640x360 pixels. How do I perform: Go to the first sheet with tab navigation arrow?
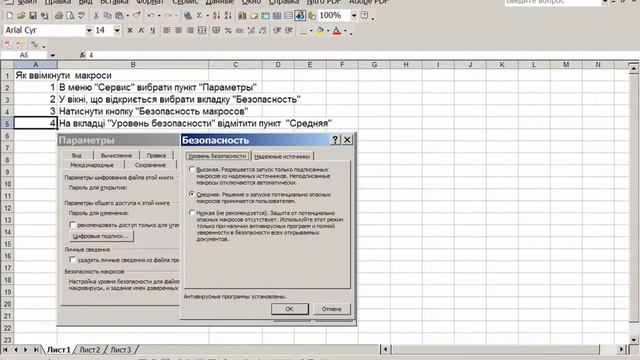(5, 350)
